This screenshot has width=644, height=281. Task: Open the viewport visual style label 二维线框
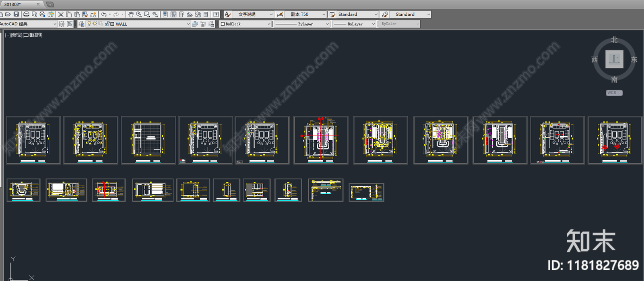tap(33, 35)
